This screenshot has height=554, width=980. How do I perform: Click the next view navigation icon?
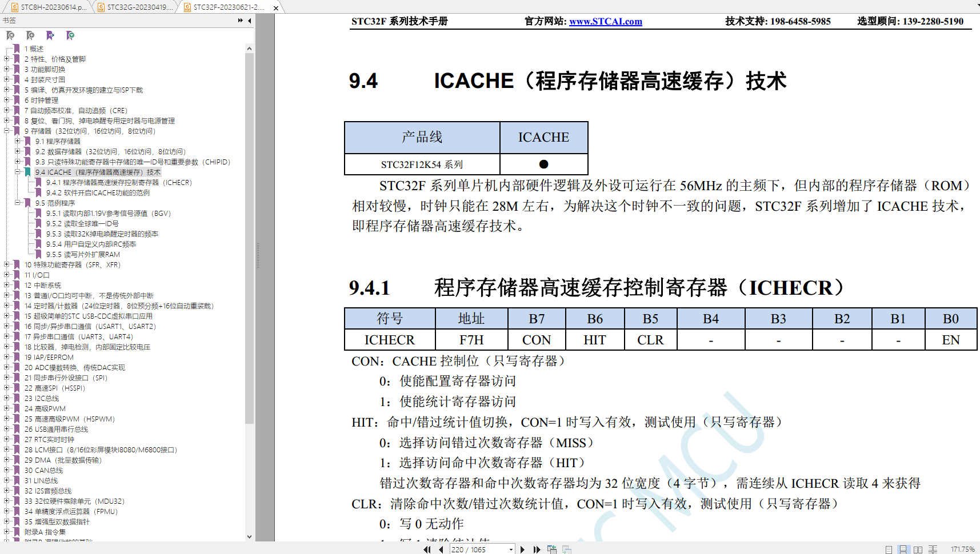click(567, 549)
